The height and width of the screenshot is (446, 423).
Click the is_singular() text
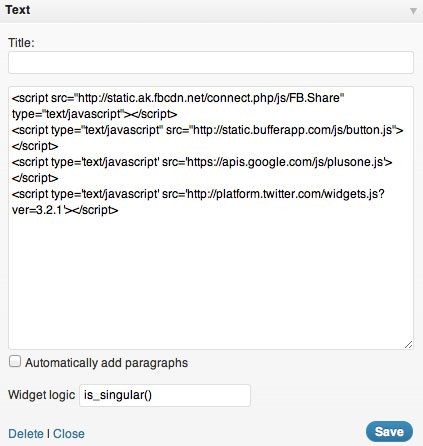[x=118, y=395]
